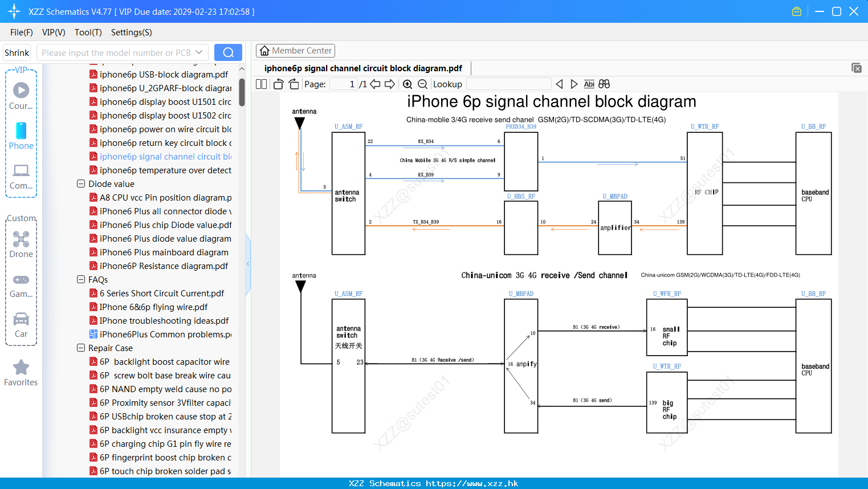Collapse the Diode value folder
The image size is (868, 489).
point(81,184)
